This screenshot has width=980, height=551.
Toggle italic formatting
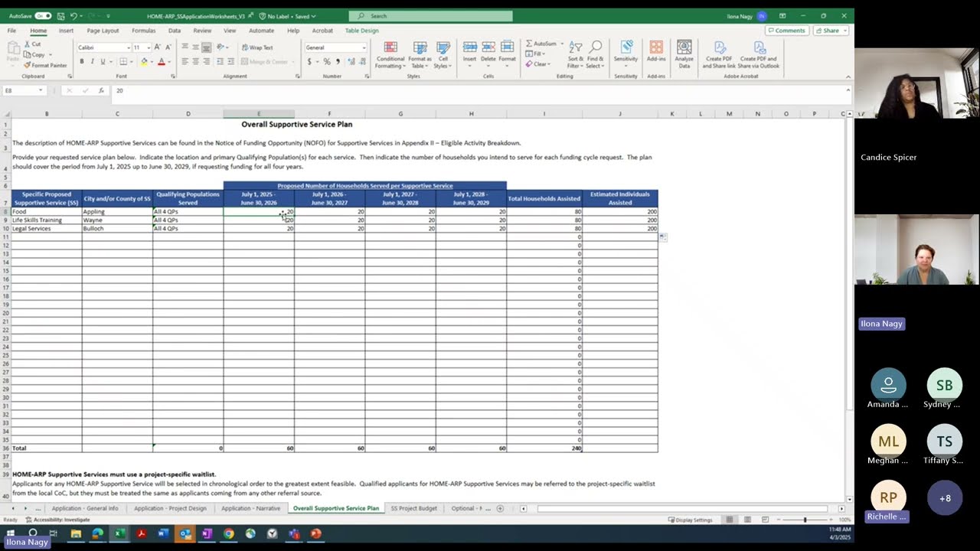coord(92,61)
